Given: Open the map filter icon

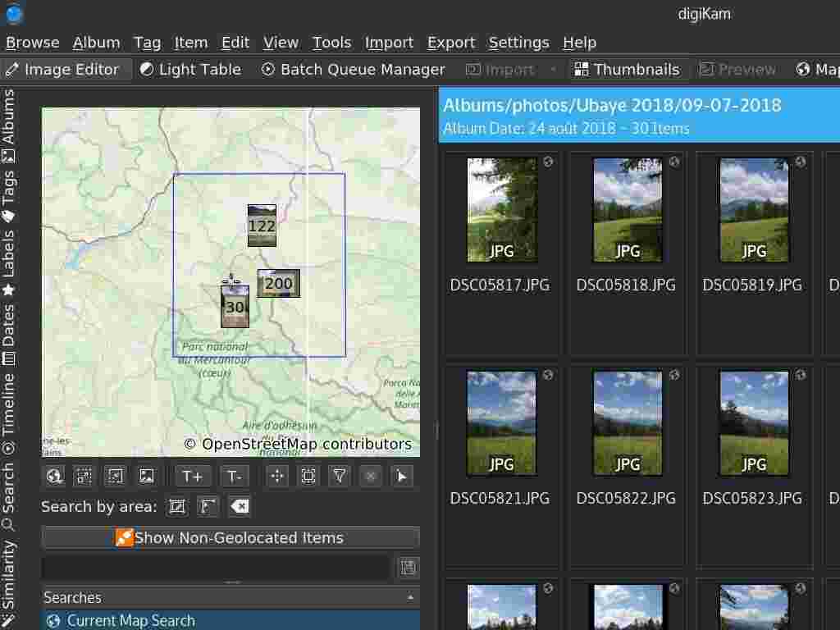Looking at the screenshot, I should (339, 476).
